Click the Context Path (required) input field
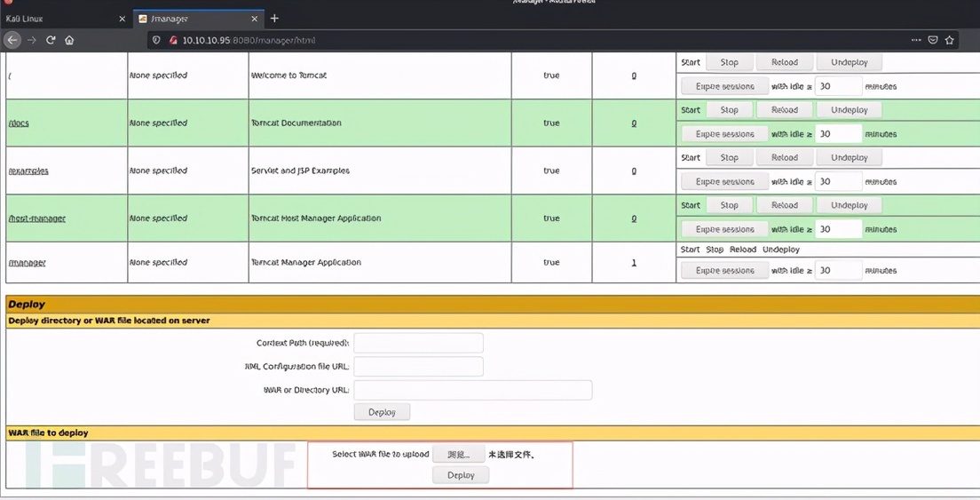This screenshot has height=500, width=980. (418, 343)
